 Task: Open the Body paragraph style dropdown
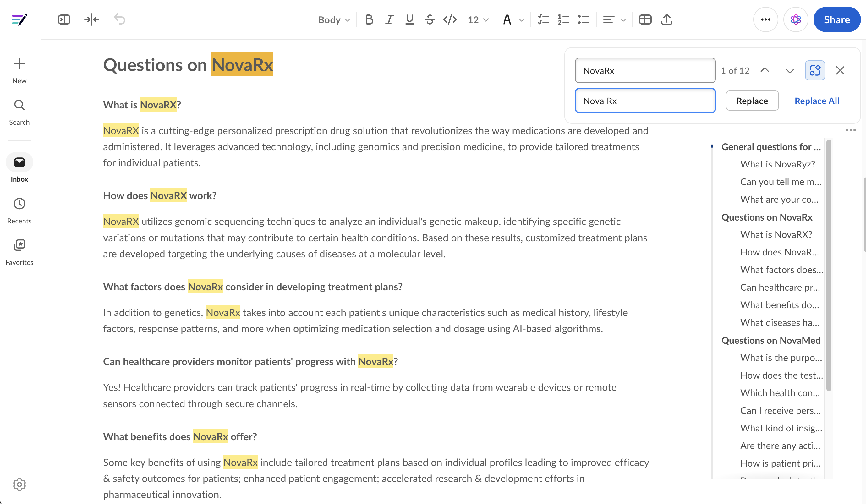point(333,19)
